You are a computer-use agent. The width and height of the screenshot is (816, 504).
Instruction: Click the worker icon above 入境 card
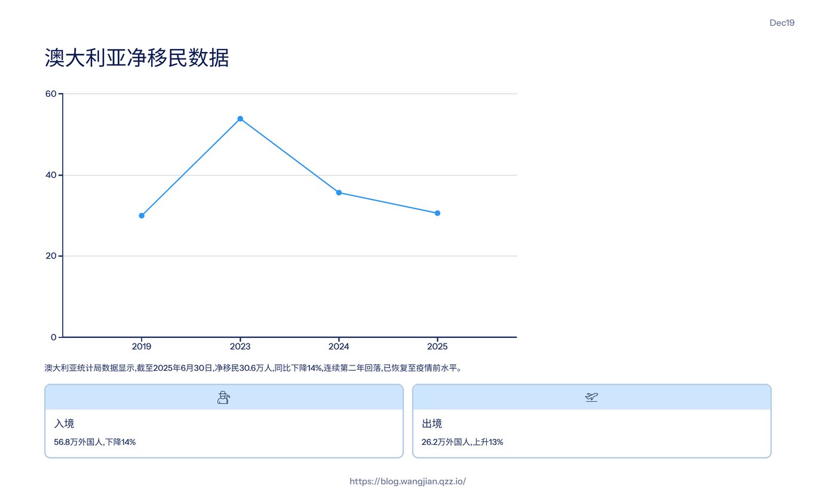coord(223,397)
